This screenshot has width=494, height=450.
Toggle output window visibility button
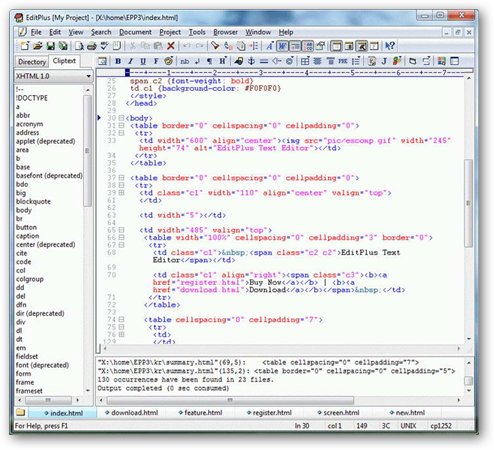pyautogui.click(x=361, y=46)
